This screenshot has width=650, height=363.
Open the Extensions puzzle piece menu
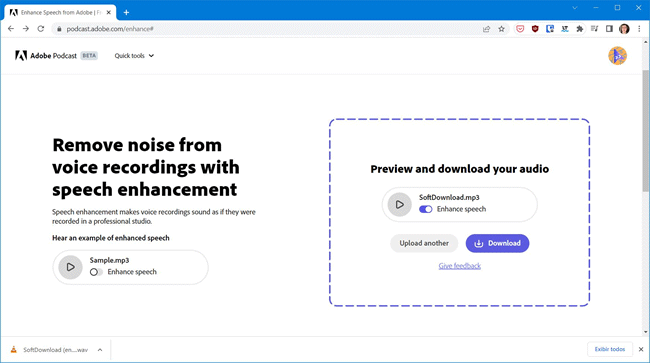point(580,29)
